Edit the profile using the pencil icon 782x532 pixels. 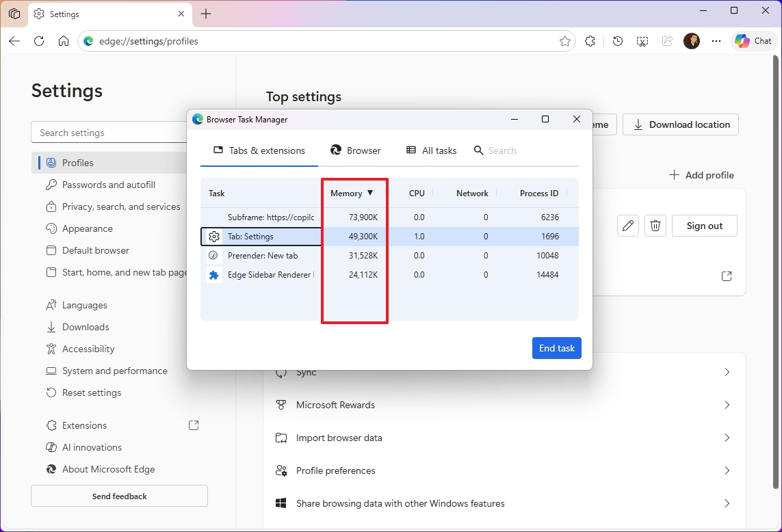coord(627,225)
